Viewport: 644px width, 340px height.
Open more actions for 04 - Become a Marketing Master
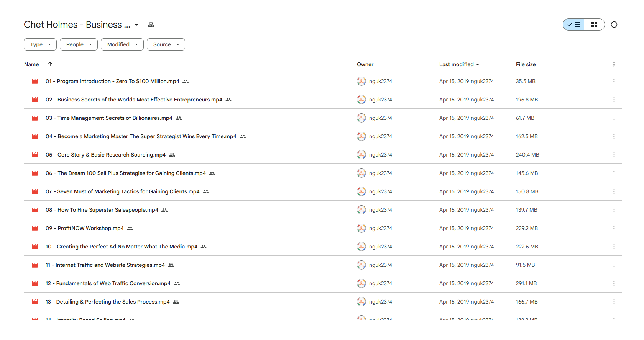pyautogui.click(x=614, y=136)
